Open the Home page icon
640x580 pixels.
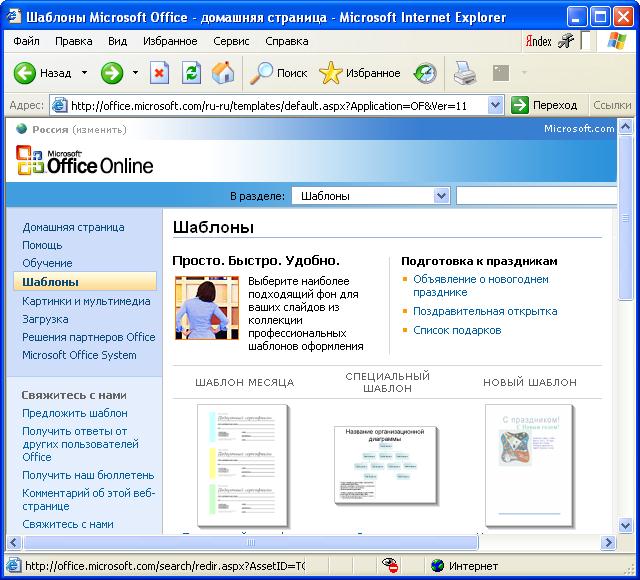coord(223,73)
